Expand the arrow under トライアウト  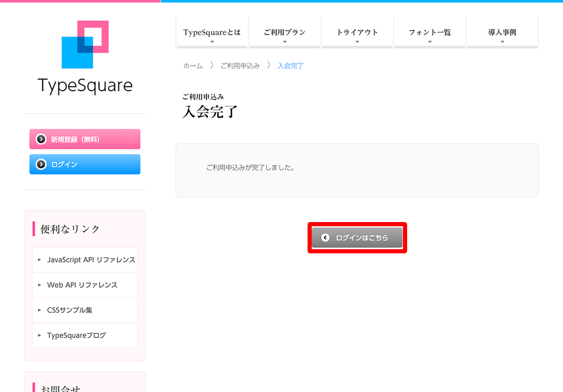[x=357, y=42]
